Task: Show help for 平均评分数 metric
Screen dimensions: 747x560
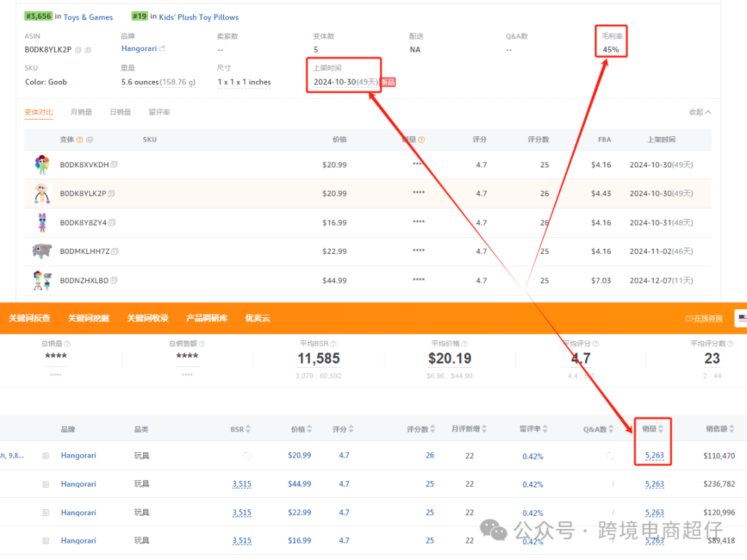Action: click(x=731, y=344)
